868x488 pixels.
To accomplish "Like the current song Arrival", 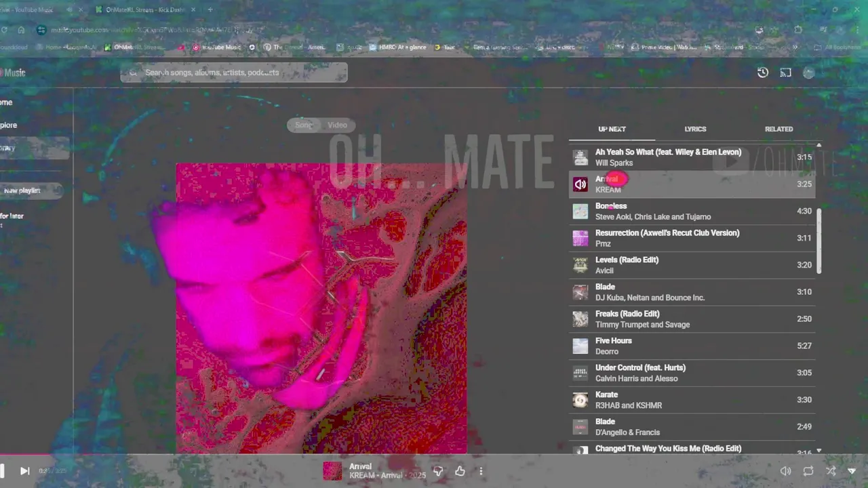I will (460, 471).
